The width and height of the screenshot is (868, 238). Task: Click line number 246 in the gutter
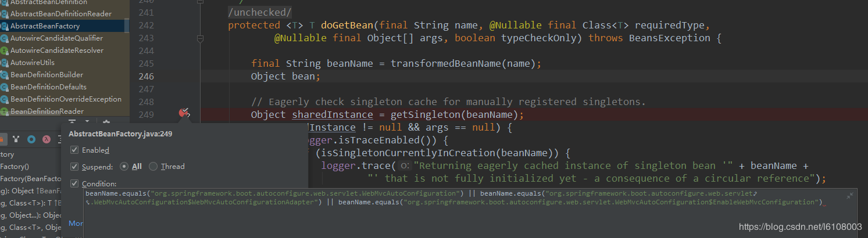(147, 76)
